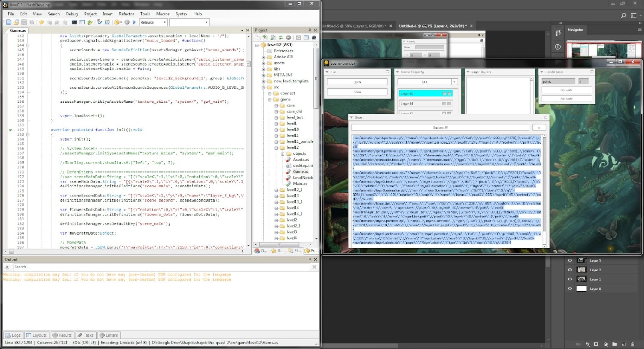644x349 pixels.
Task: Tick the checkbox in the PointsPlacer panel header
Action: point(592,72)
